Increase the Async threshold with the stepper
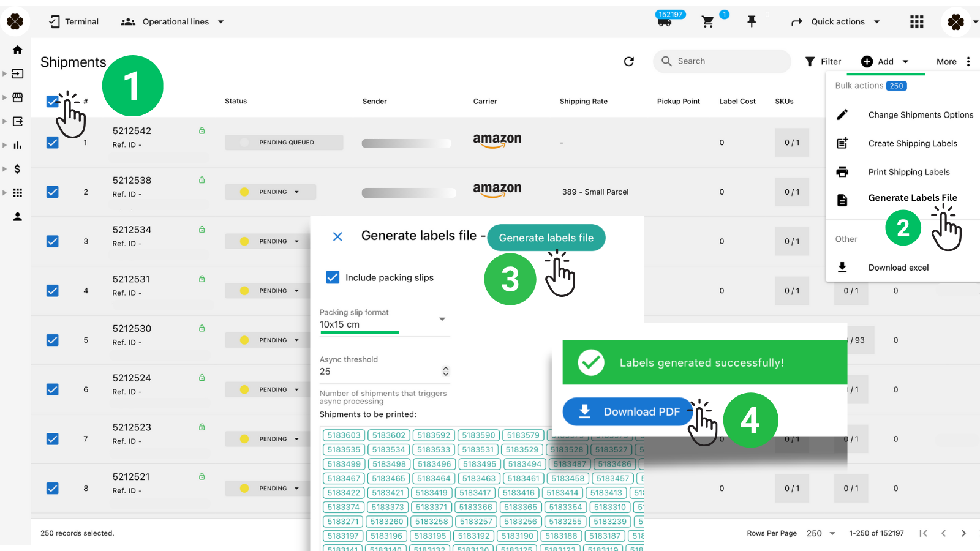Screen dimensions: 980x551 pos(446,367)
